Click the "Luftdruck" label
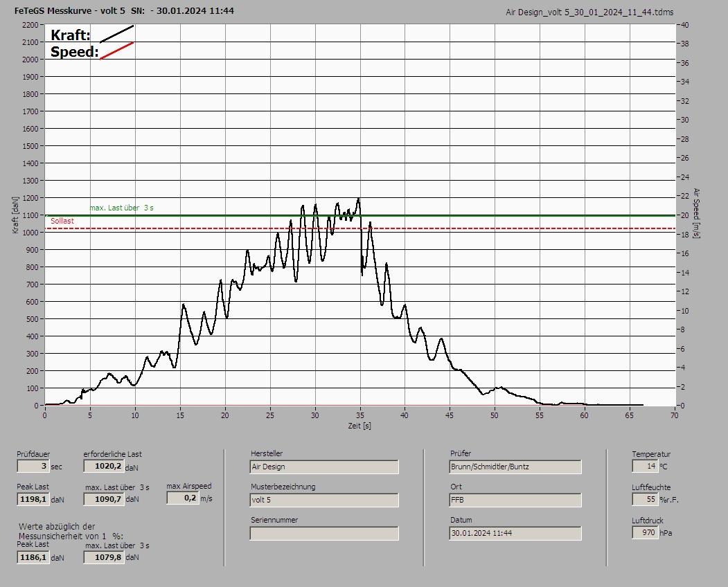Viewport: 728px width, 587px height. coord(648,521)
